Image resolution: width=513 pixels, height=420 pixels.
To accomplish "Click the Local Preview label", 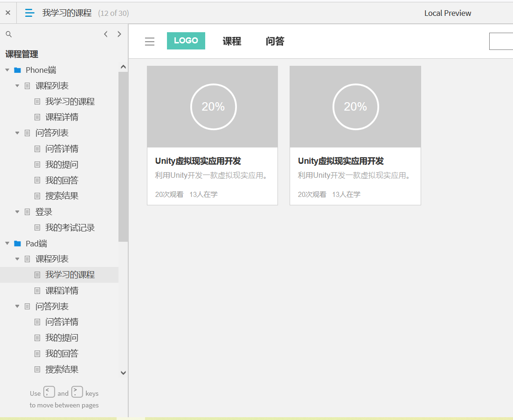I will [448, 13].
